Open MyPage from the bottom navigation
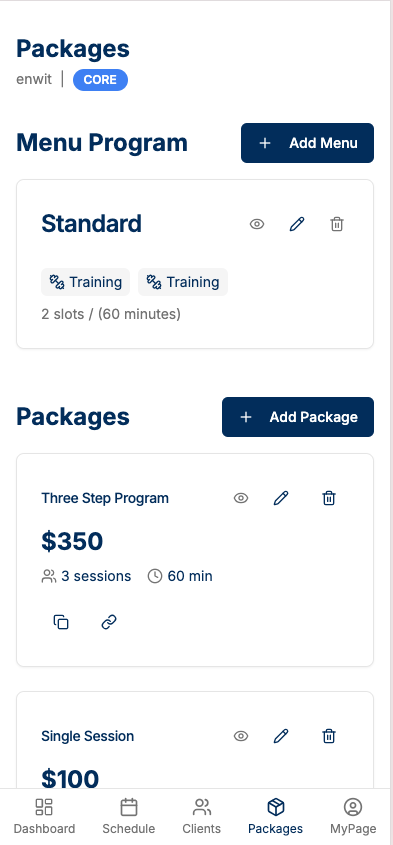The width and height of the screenshot is (393, 845). coord(353,816)
